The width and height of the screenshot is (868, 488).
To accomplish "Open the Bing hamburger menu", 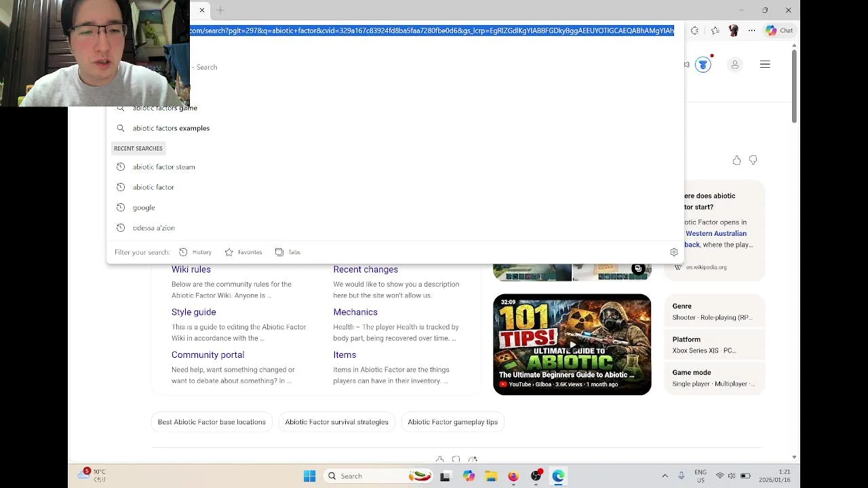I will click(765, 64).
